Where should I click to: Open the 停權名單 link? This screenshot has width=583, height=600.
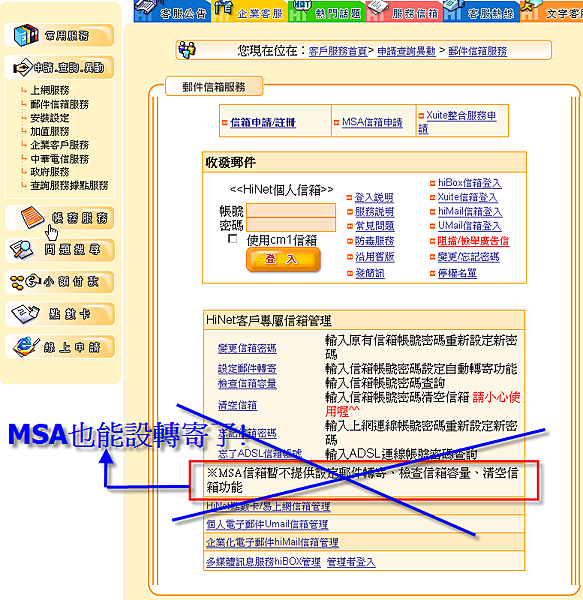457,273
